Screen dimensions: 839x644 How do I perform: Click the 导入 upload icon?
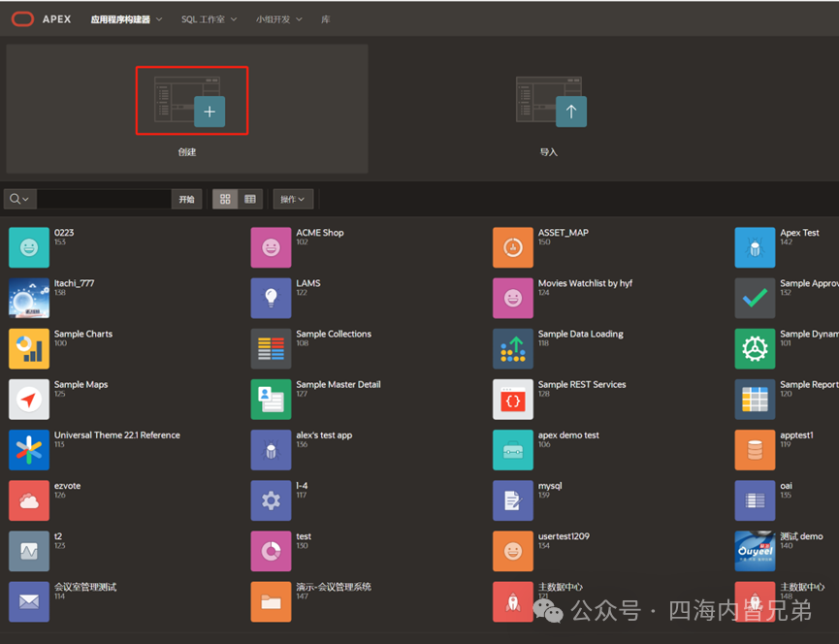[552, 101]
